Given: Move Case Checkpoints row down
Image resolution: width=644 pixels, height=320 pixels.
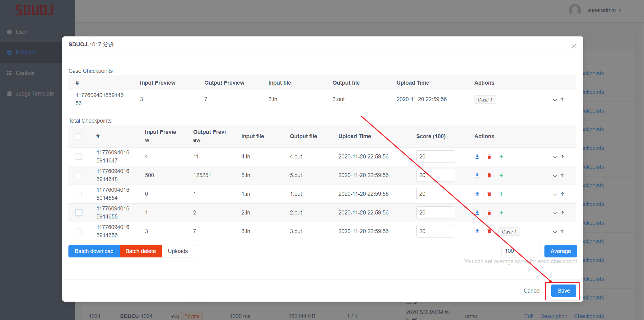Looking at the screenshot, I should tap(555, 99).
